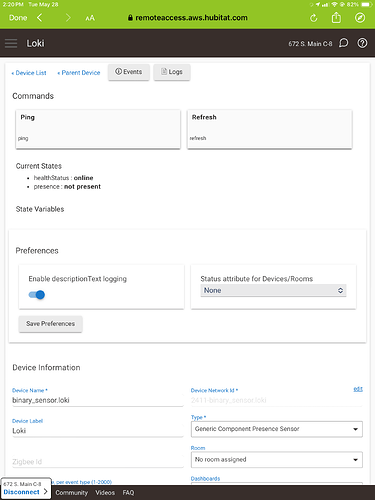Click Save Preferences
Screen dimensions: 375x500
coord(50,324)
